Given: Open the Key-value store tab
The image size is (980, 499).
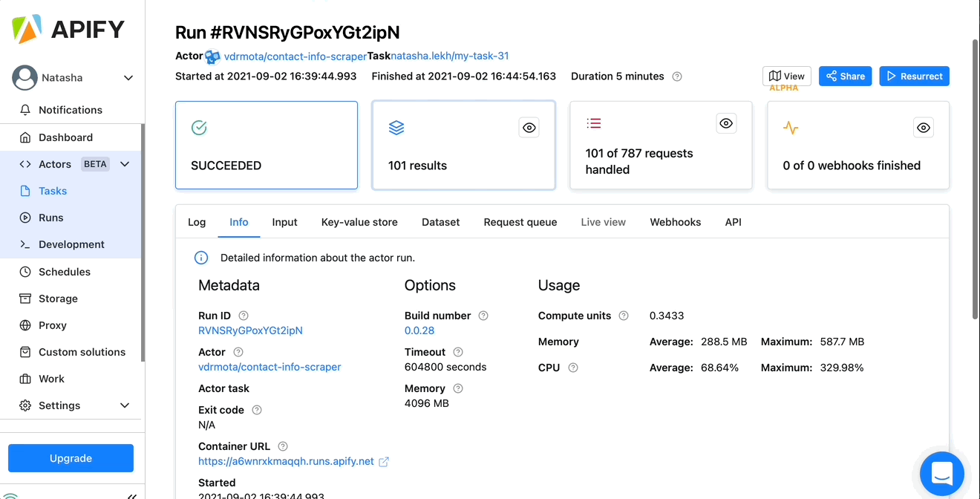Looking at the screenshot, I should [x=359, y=222].
